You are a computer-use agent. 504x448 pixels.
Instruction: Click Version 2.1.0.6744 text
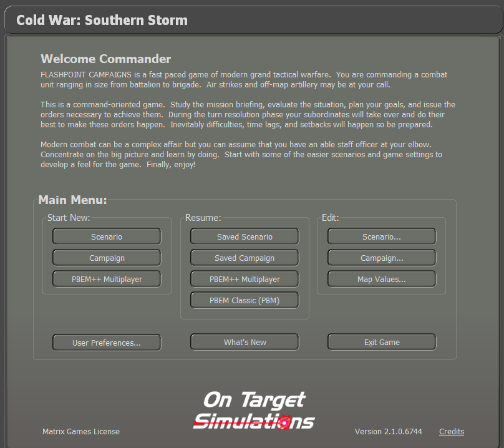388,432
